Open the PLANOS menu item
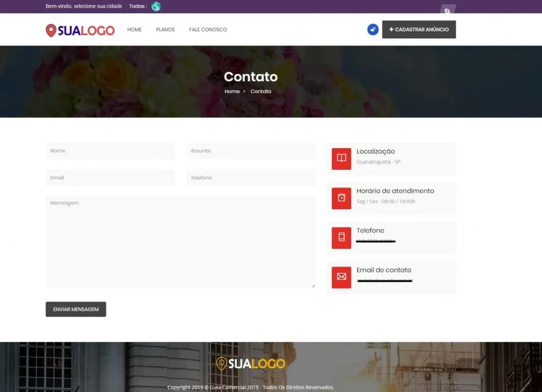Image resolution: width=542 pixels, height=392 pixels. coord(165,29)
